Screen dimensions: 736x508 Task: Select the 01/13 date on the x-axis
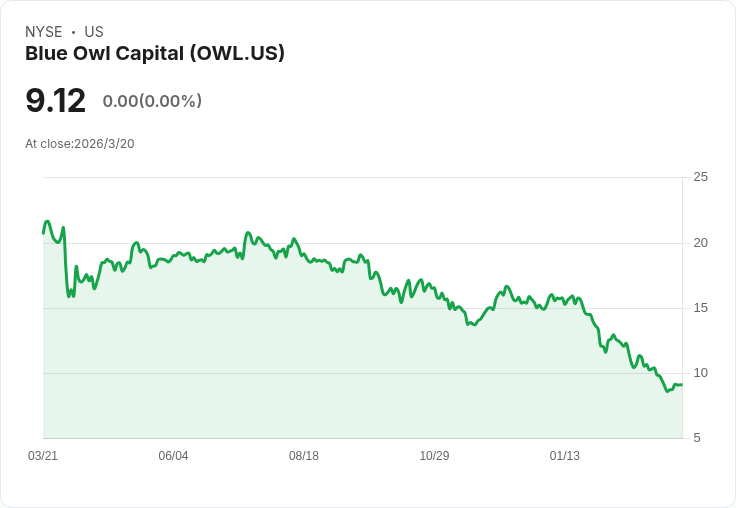pyautogui.click(x=565, y=456)
